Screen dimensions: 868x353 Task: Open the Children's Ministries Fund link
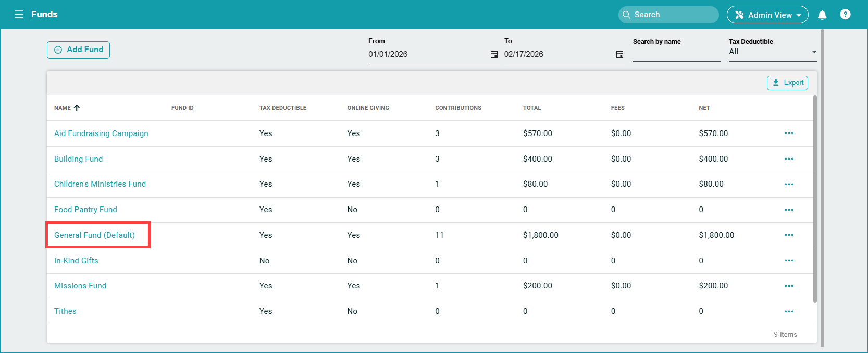pos(100,184)
